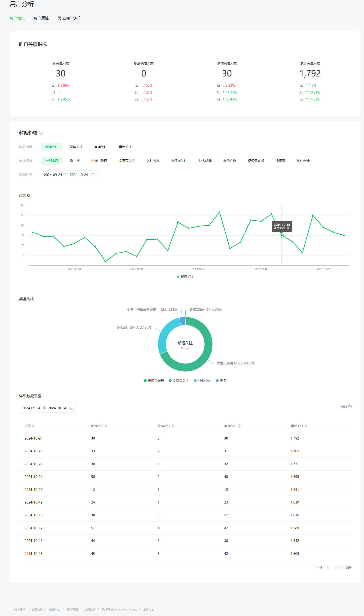Viewport: 364px width, 616px height.
Task: Open the 用户增长 tab
Action: pos(17,18)
